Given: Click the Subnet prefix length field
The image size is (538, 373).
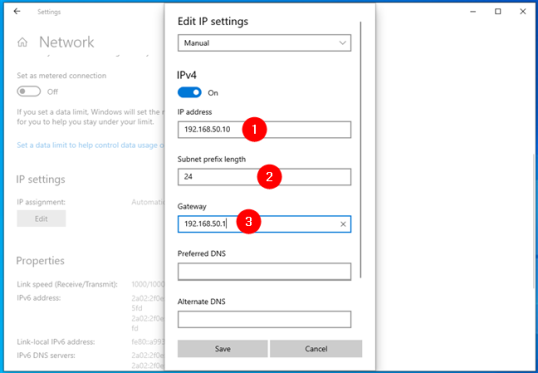Looking at the screenshot, I should pos(264,177).
